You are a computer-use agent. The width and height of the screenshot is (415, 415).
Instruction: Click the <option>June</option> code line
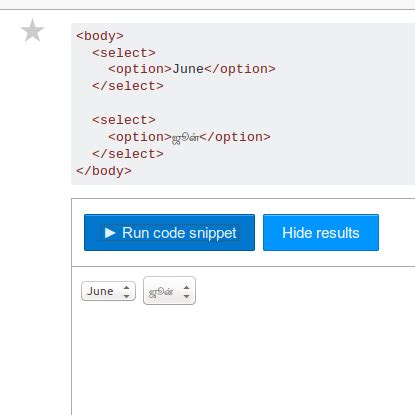(192, 69)
